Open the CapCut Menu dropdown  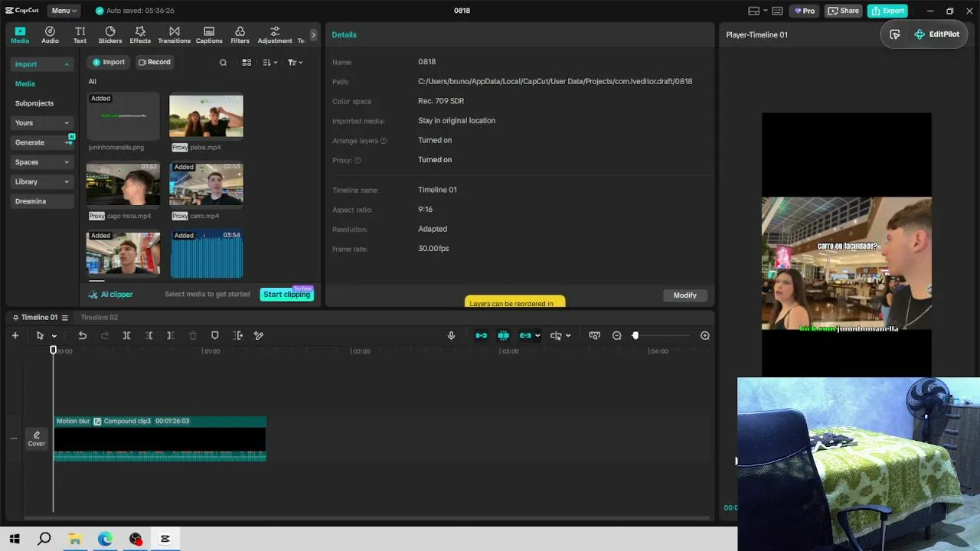(x=65, y=11)
